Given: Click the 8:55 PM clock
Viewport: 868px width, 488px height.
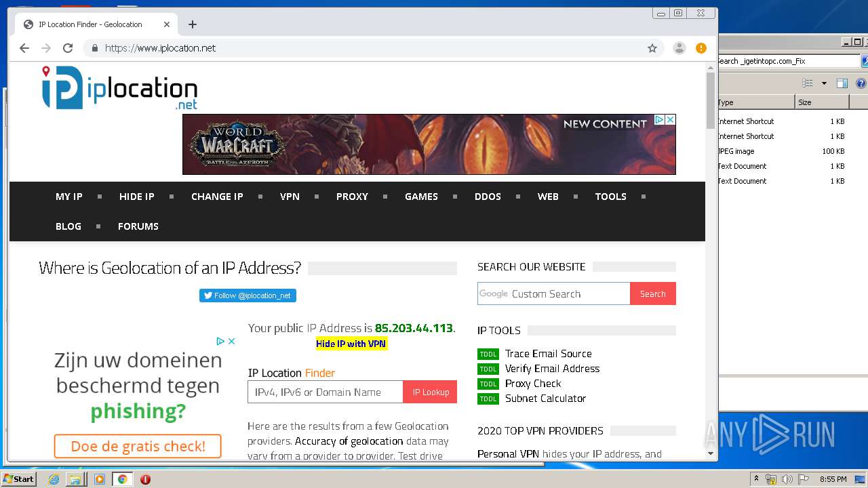Looking at the screenshot, I should [833, 479].
